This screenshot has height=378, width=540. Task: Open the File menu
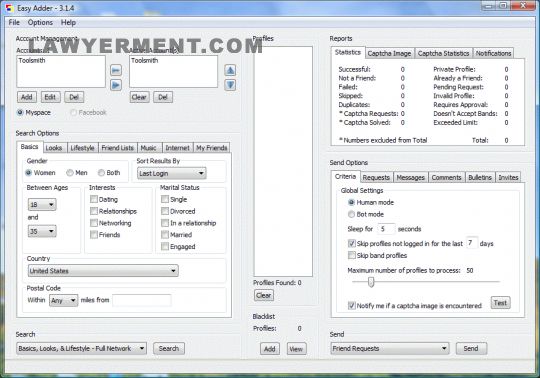[x=14, y=22]
